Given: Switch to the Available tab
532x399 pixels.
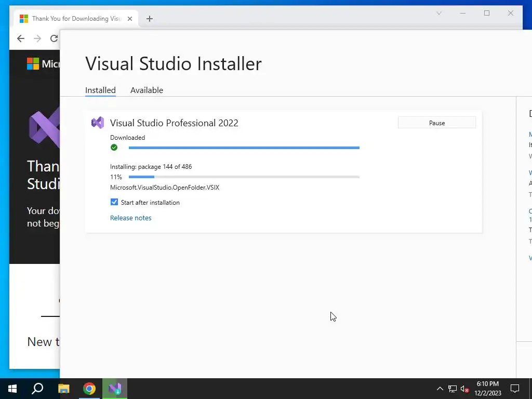Looking at the screenshot, I should (147, 90).
